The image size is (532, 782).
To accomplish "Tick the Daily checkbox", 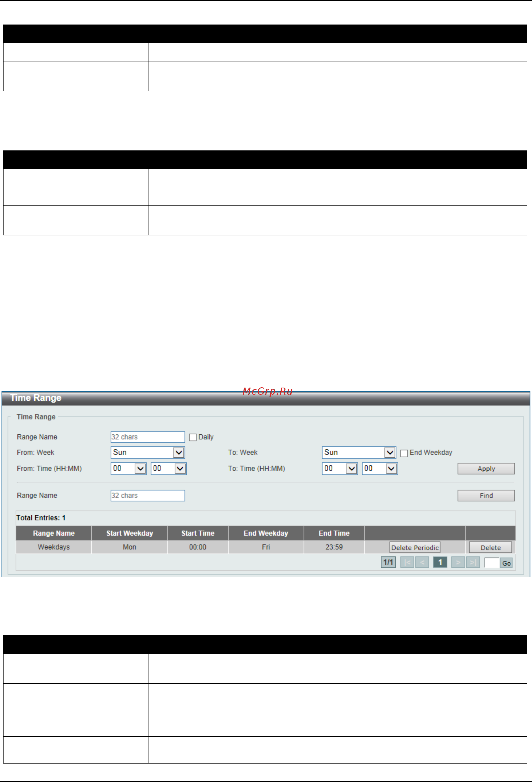I will point(193,437).
